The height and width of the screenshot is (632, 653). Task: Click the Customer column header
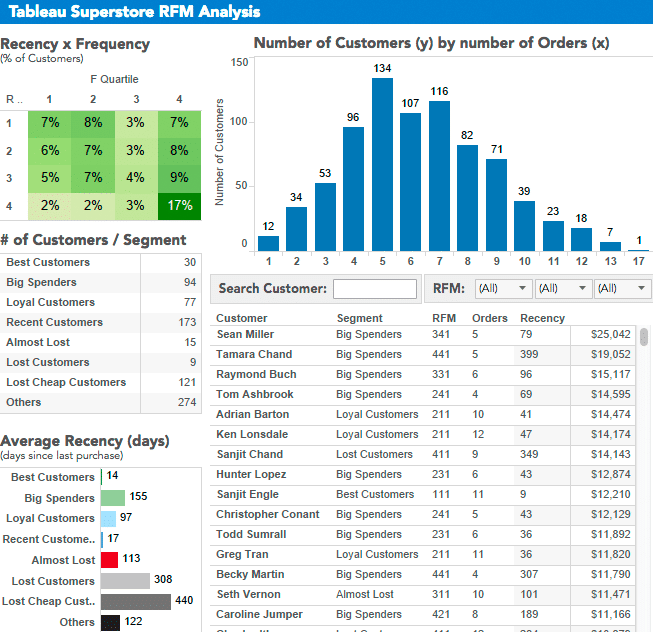click(x=242, y=318)
